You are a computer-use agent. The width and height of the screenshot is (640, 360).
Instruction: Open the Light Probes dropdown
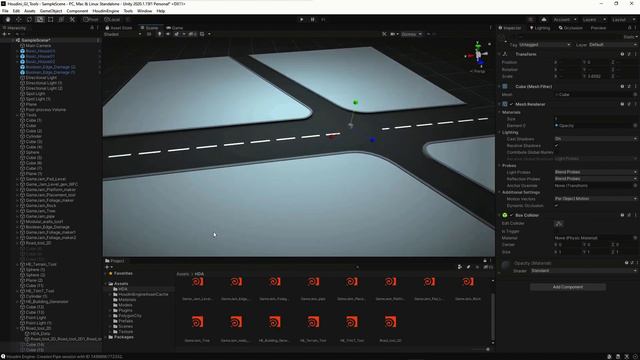(x=596, y=172)
